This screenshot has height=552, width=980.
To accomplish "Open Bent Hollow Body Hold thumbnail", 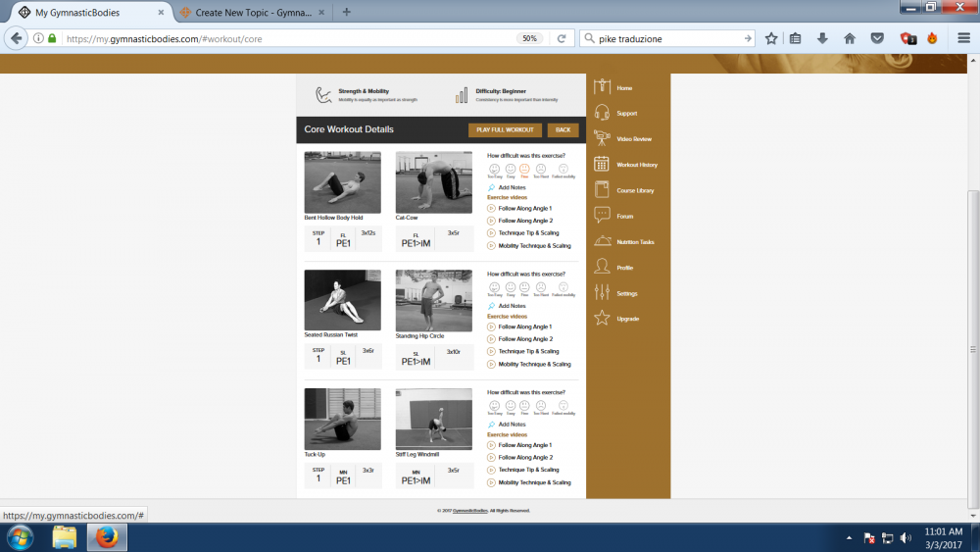I will coord(342,182).
